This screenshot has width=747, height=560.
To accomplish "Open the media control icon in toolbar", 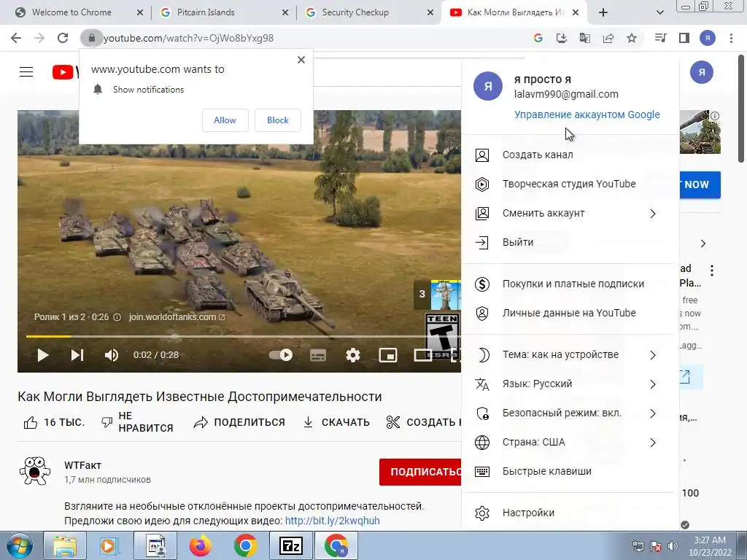I will pos(661,38).
